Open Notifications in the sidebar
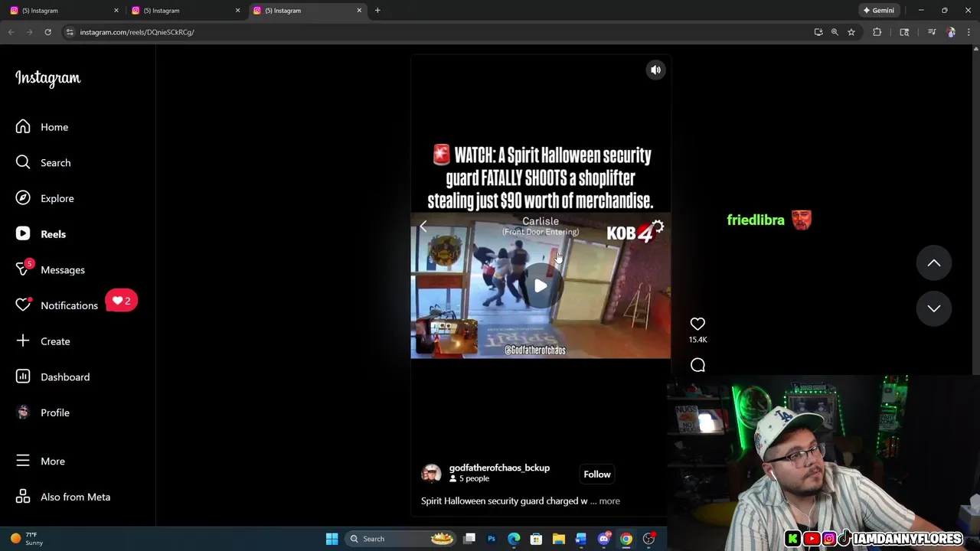This screenshot has width=980, height=551. pos(57,305)
